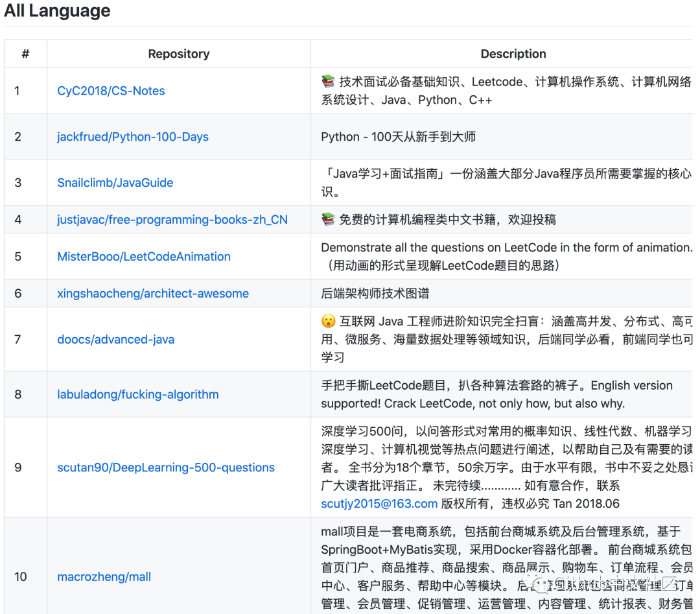Screen dimensions: 700x614
Task: Click the All Language heading
Action: pos(57,11)
